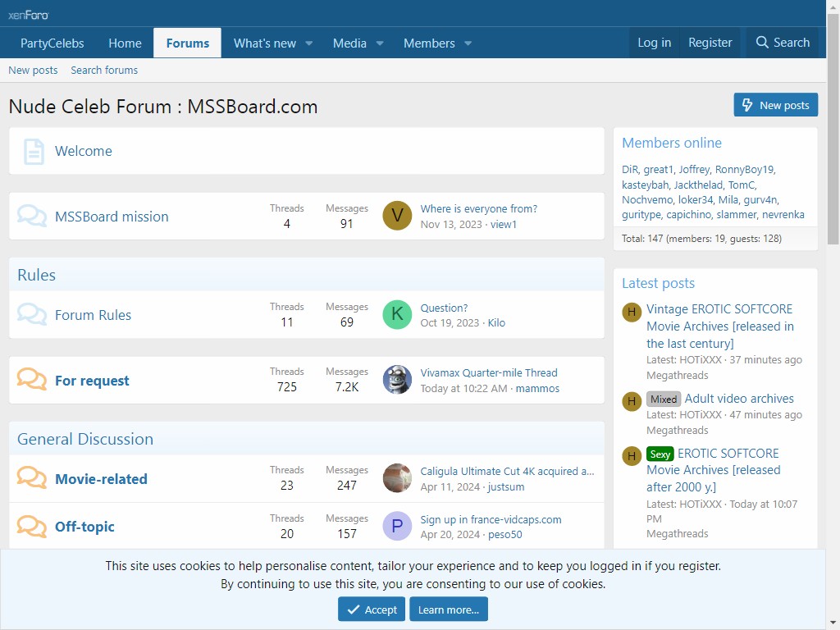
Task: Open user view1 profile link
Action: (x=503, y=225)
